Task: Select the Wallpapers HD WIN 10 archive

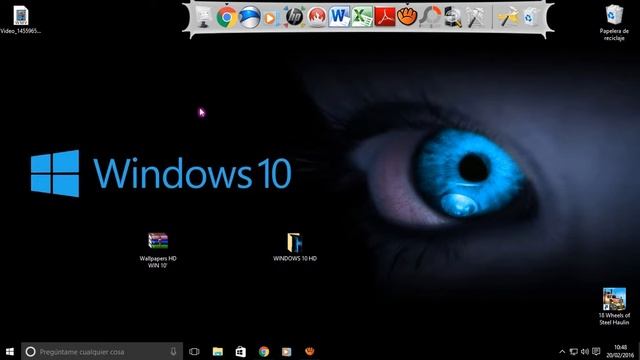Action: coord(158,250)
